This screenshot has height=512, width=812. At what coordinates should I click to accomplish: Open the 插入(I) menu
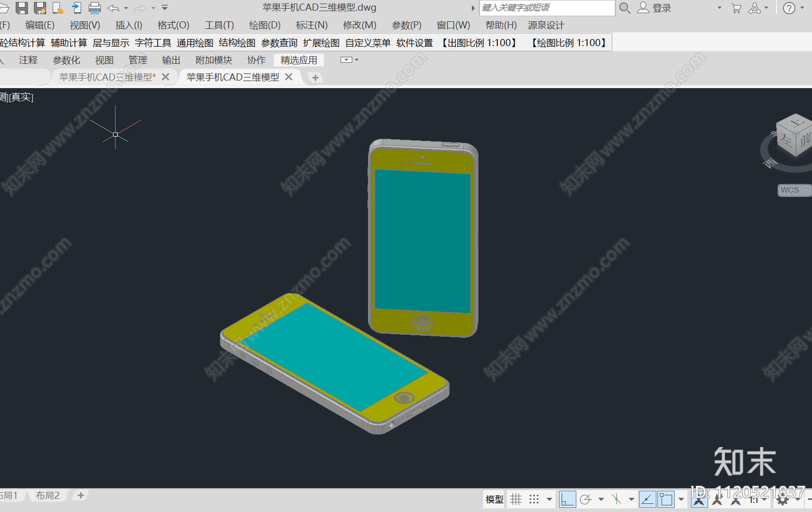pyautogui.click(x=129, y=25)
